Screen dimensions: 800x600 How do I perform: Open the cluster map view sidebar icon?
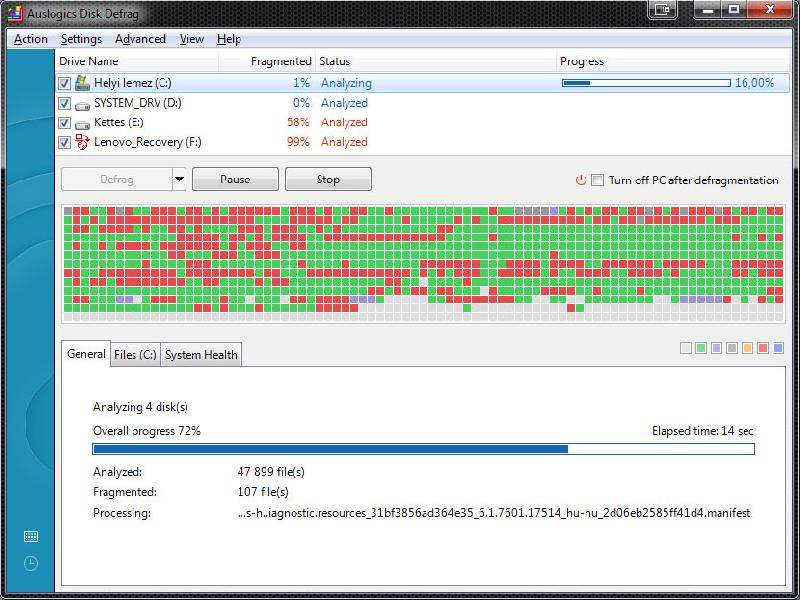tap(31, 536)
